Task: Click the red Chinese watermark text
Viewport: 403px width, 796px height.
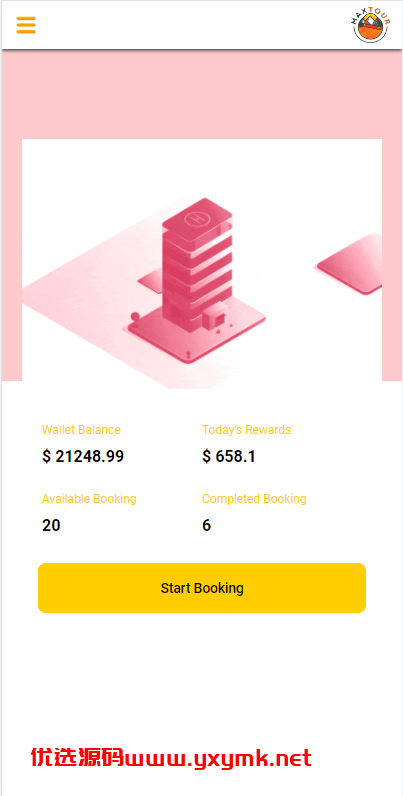Action: tap(77, 758)
